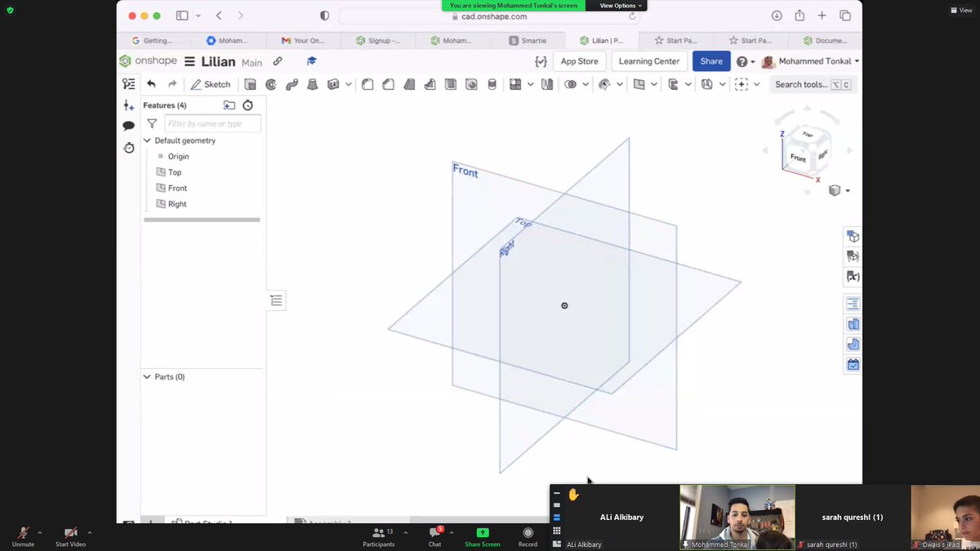Open the Onshape hamburger document menu
This screenshot has height=551, width=980.
point(189,61)
